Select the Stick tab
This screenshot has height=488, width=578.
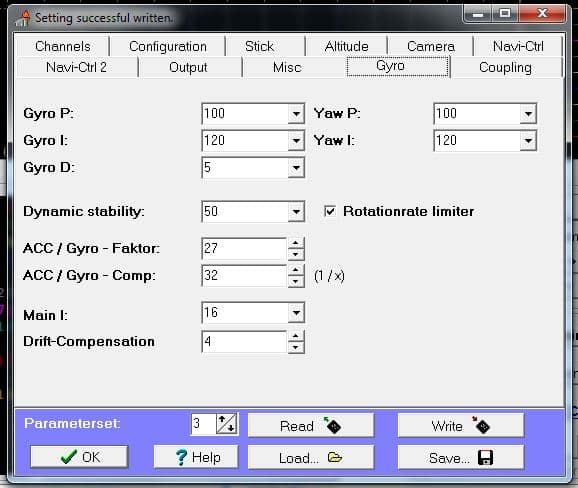click(x=259, y=46)
